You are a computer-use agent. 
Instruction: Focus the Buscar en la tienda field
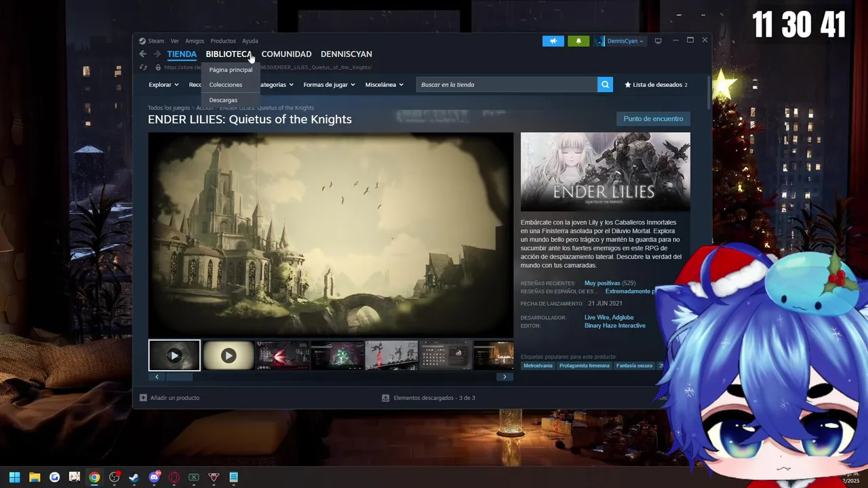coord(507,85)
